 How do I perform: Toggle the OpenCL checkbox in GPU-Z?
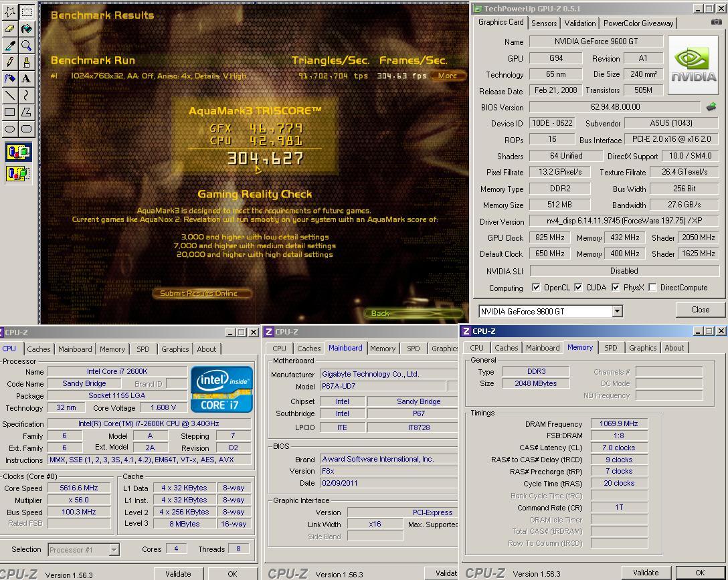tap(536, 287)
